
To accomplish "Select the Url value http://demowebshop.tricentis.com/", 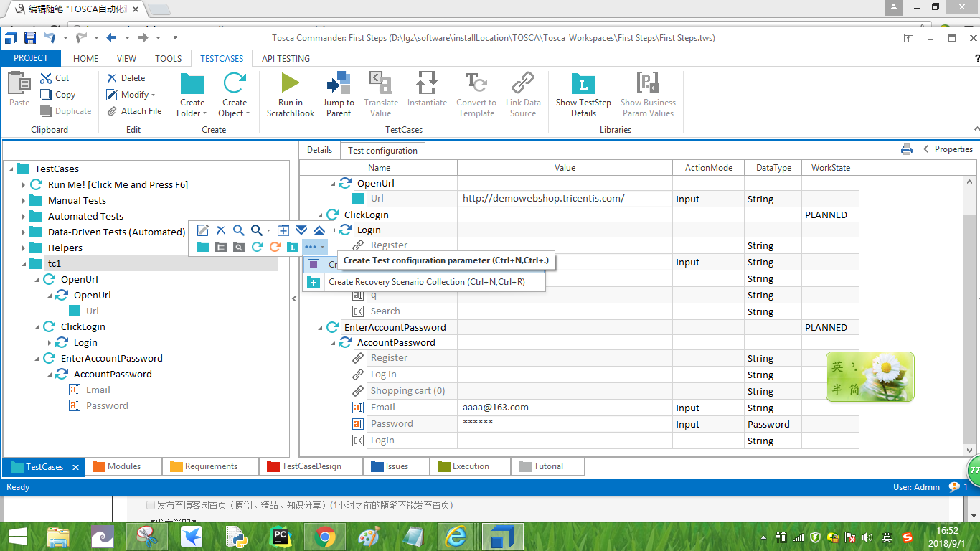I will point(565,199).
